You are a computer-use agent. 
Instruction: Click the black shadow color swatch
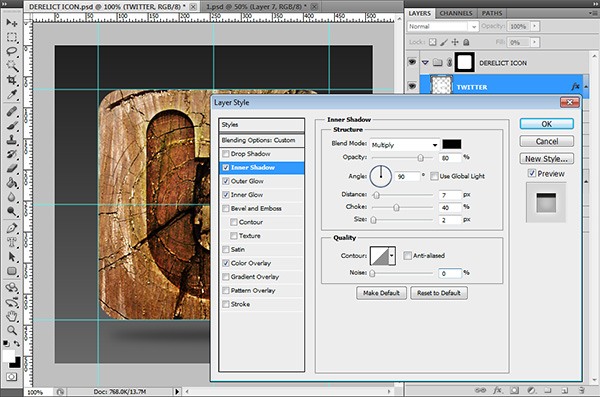[x=452, y=144]
